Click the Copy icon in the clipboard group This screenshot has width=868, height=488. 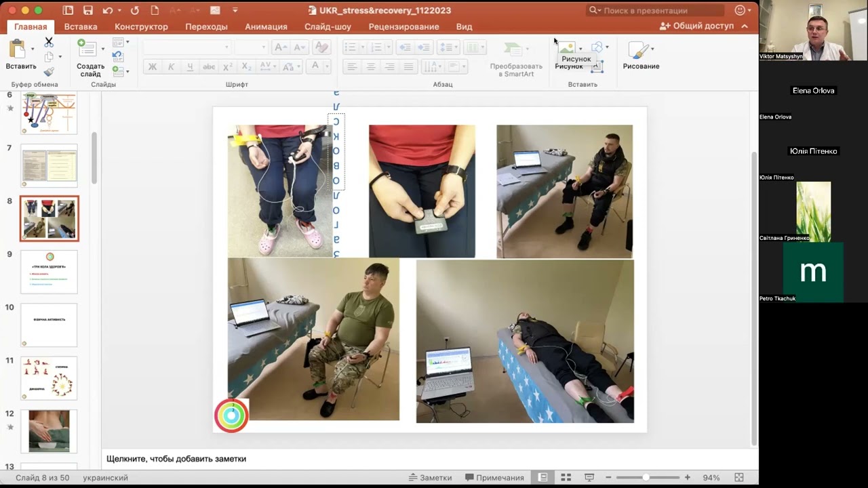coord(49,57)
